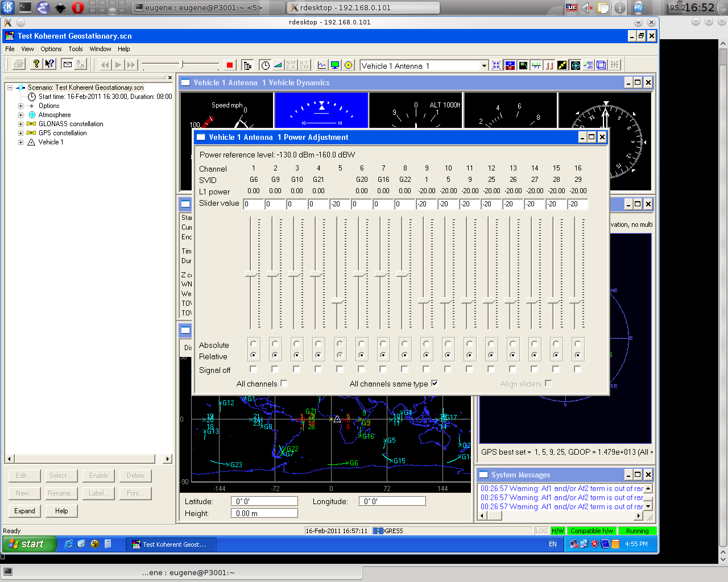Expand the Vehicle 1 tree node
Image resolution: width=728 pixels, height=582 pixels.
[21, 142]
